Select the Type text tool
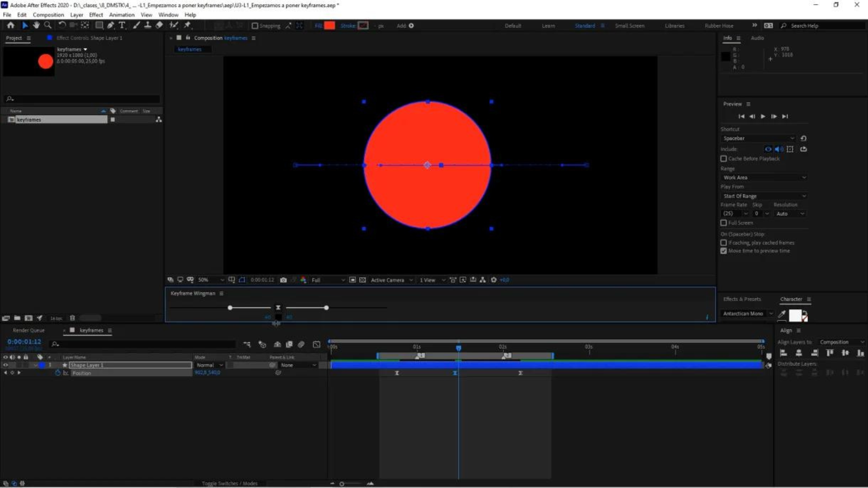868x488 pixels. point(122,25)
